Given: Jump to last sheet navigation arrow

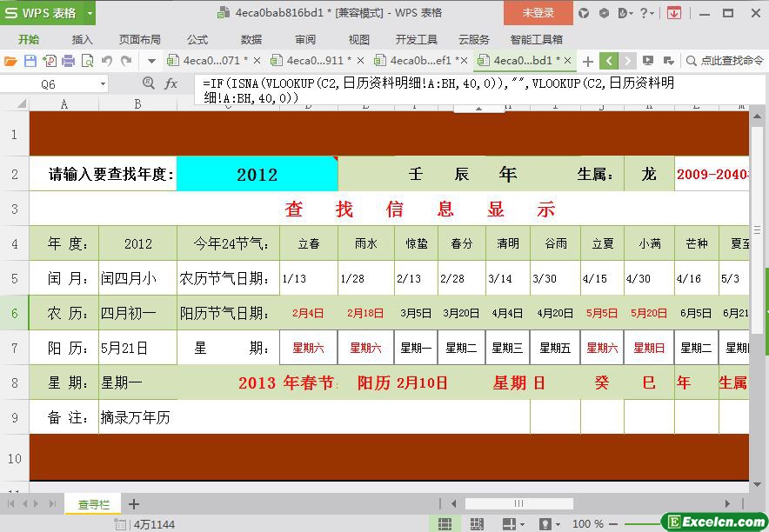Looking at the screenshot, I should point(52,503).
